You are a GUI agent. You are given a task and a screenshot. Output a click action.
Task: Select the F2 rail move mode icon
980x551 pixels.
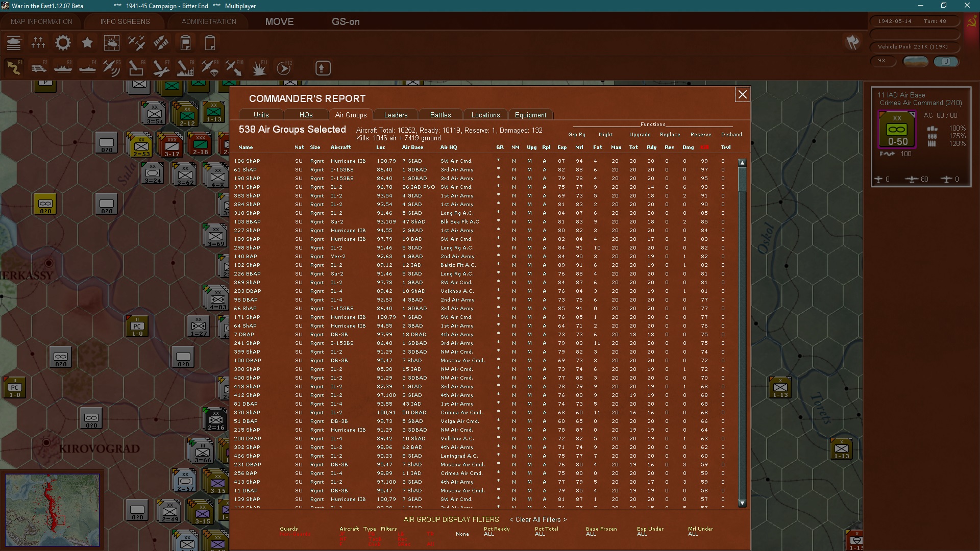click(38, 68)
